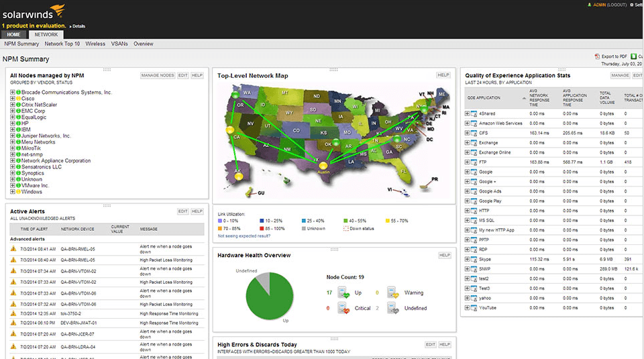Expand the Windows vendor node group
The image size is (644, 359).
13,192
